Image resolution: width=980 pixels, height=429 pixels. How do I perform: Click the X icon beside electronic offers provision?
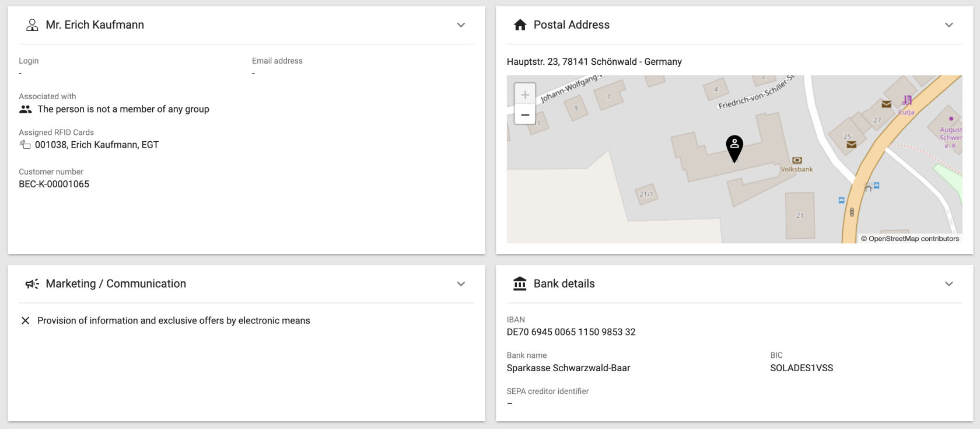coord(25,320)
